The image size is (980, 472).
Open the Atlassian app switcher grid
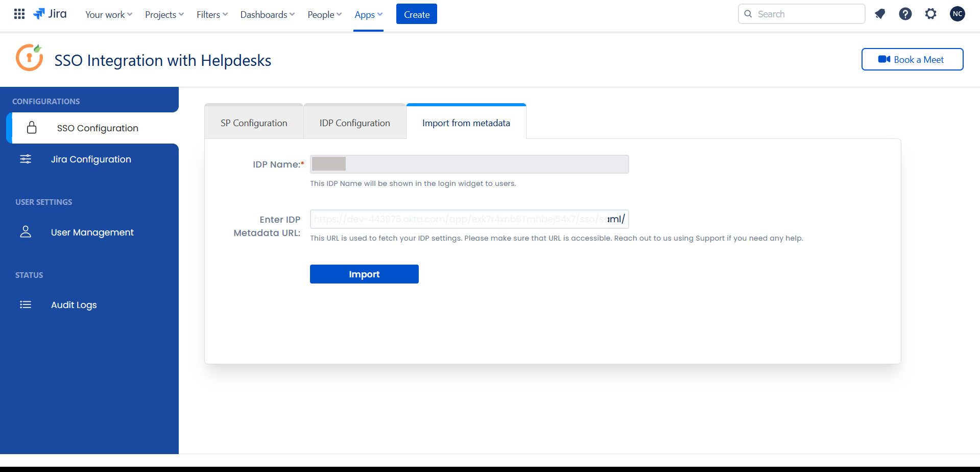(19, 14)
